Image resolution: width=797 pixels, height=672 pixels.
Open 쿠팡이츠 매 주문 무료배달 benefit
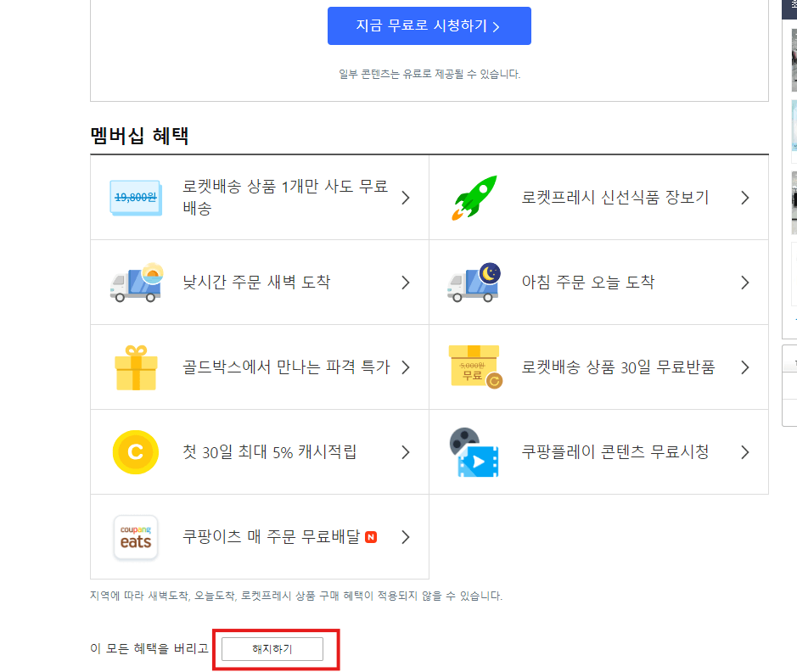pyautogui.click(x=260, y=537)
